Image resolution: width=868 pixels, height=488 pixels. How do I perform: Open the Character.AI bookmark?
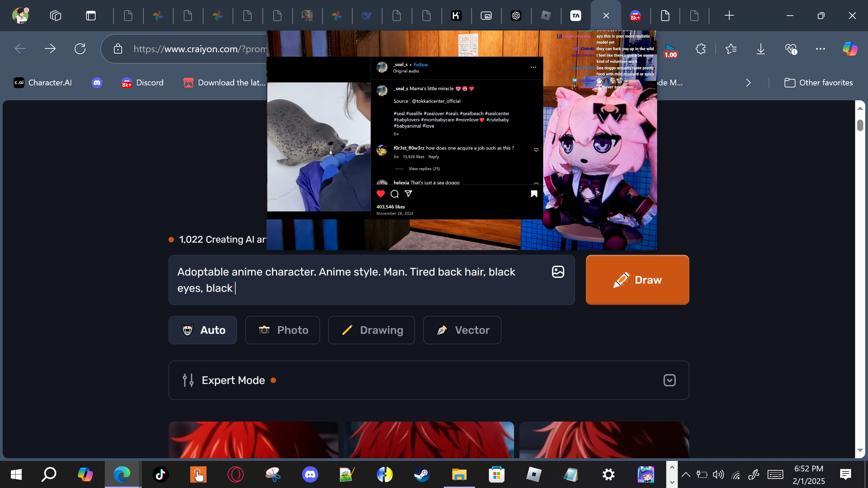tap(43, 83)
